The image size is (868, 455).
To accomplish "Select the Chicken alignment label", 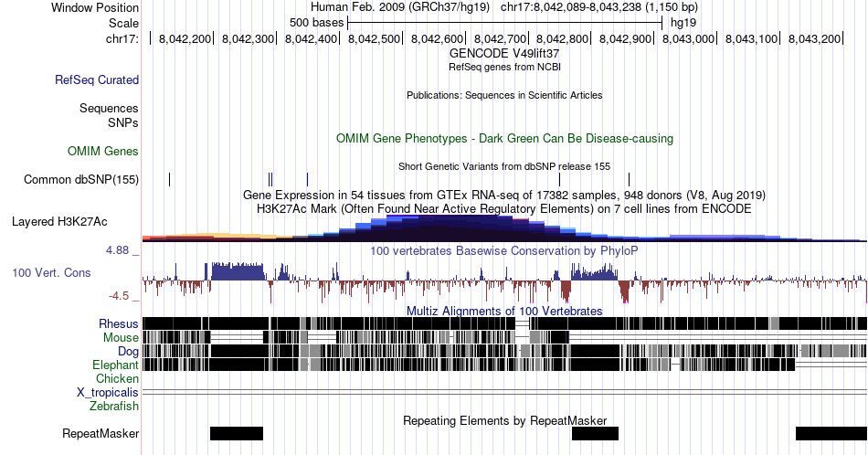I will [117, 378].
